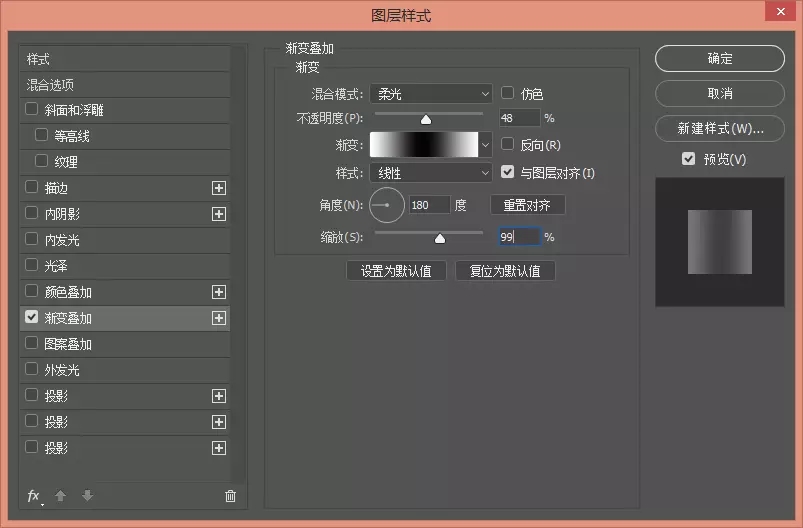Uncheck the 预览(V) preview checkbox
The height and width of the screenshot is (528, 803).
(x=688, y=159)
